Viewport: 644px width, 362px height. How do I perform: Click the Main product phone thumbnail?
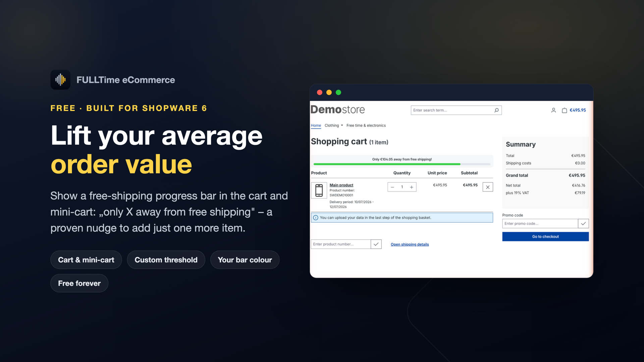319,190
